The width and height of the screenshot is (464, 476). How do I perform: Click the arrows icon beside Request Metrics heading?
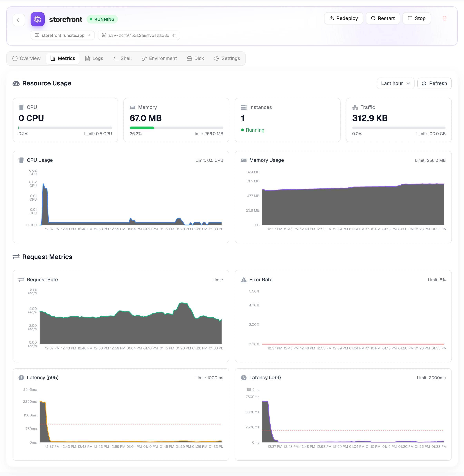[x=16, y=257]
